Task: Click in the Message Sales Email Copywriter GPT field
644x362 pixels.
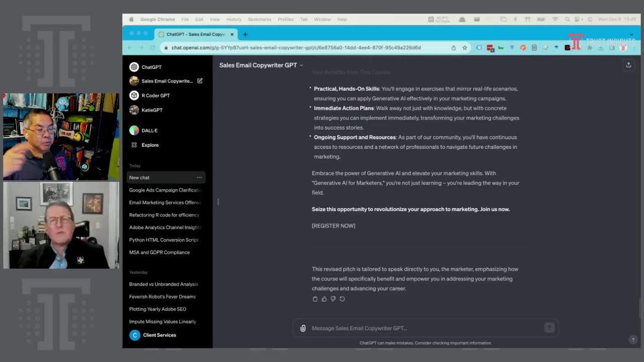Action: pos(425,328)
